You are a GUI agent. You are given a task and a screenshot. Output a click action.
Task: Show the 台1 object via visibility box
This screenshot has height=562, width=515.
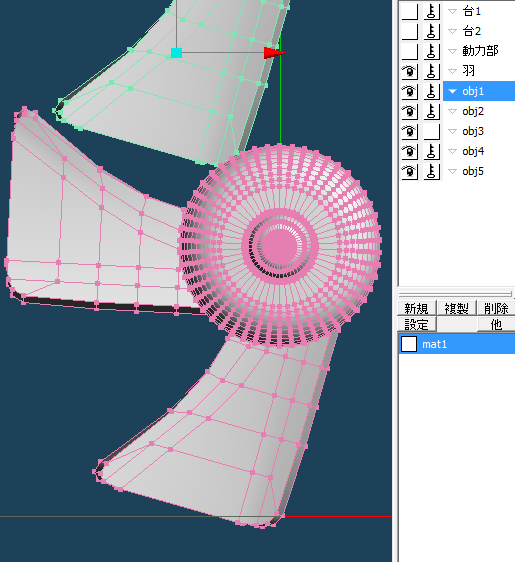pyautogui.click(x=409, y=11)
